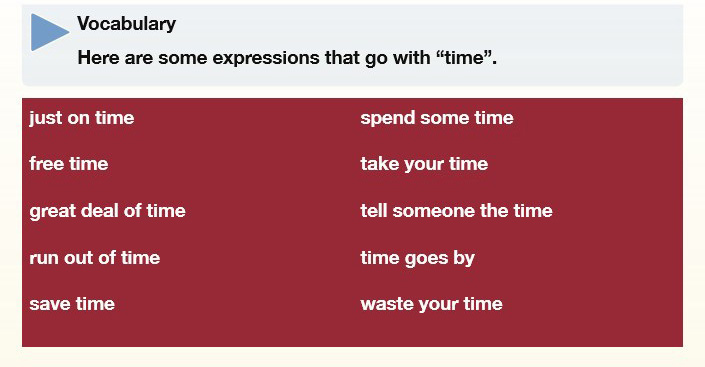Click the blue play triangle icon
The image size is (705, 367).
click(x=49, y=32)
